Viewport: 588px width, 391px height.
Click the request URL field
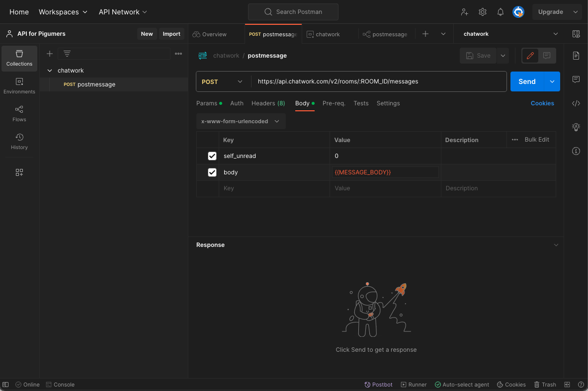tap(379, 81)
